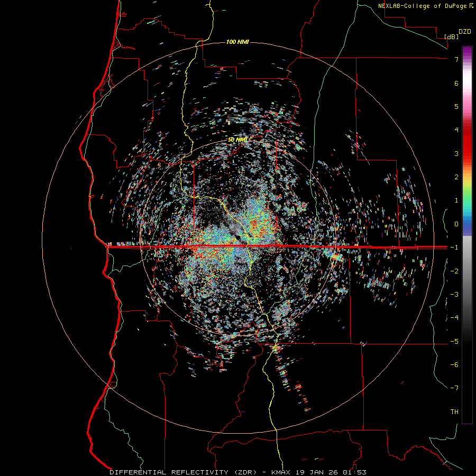Click the -3 scale label
Viewport: 476px width, 476px height.
(454, 295)
